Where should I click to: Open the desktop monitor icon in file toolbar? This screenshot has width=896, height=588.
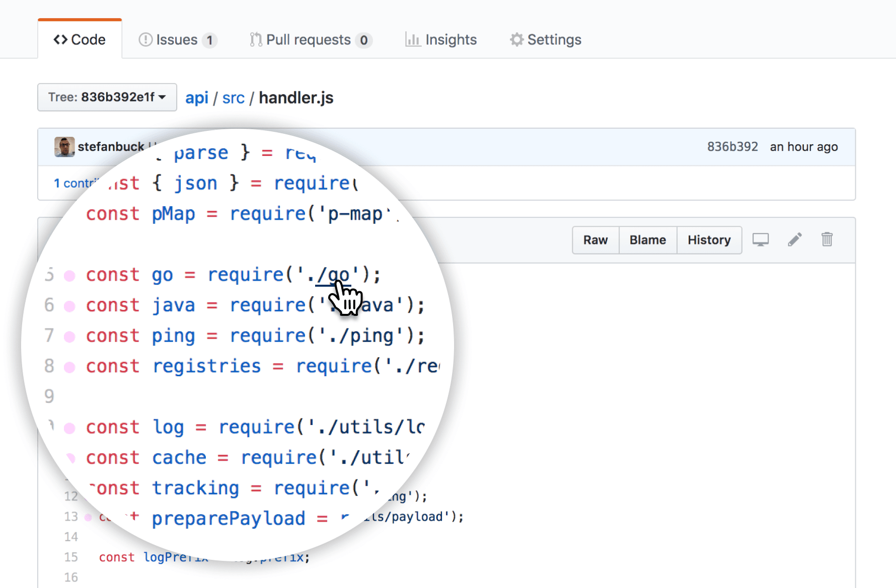pyautogui.click(x=760, y=240)
